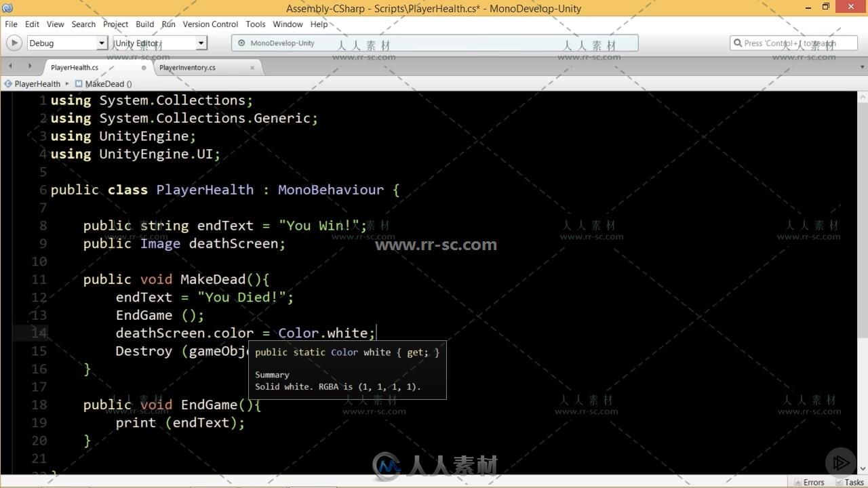This screenshot has height=488, width=868.
Task: Click the video play overlay button bottom right
Action: click(840, 462)
